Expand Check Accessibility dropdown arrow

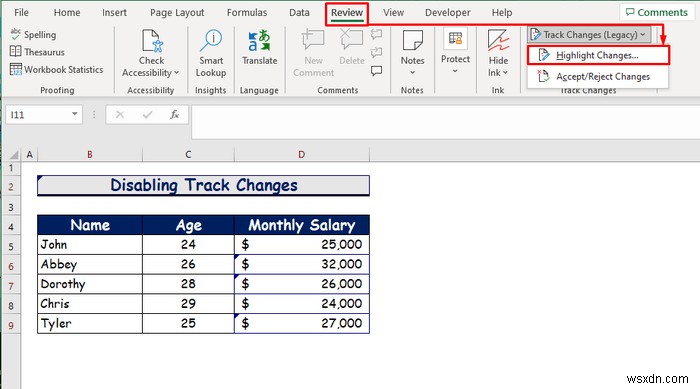pos(176,72)
